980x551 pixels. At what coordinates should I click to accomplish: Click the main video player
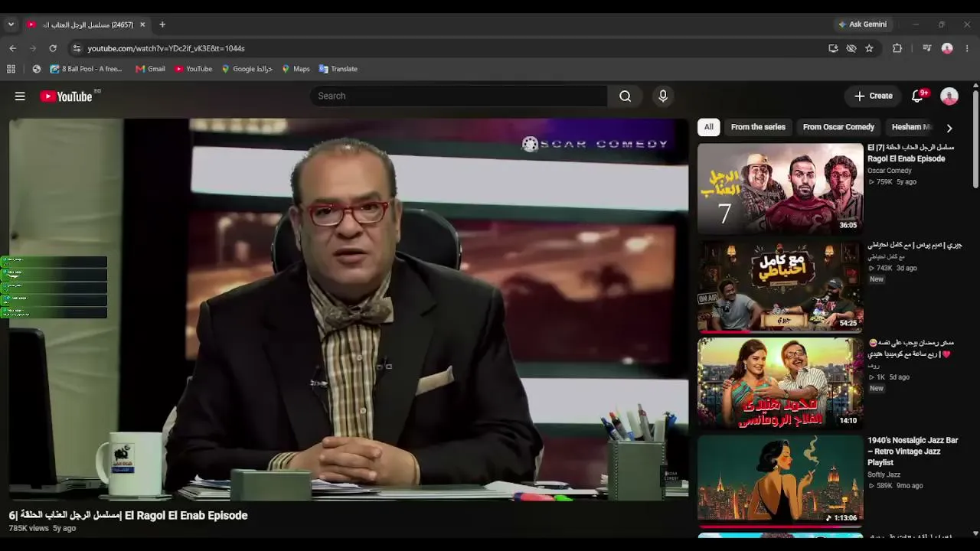pos(349,309)
